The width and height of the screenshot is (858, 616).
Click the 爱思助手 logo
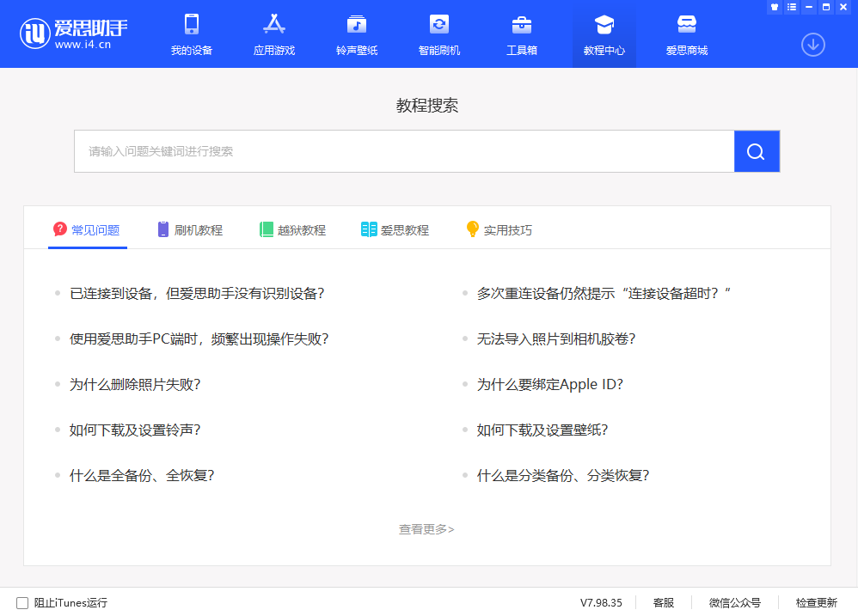coord(73,34)
